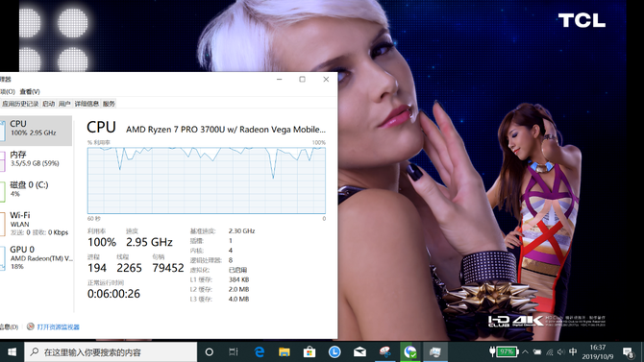Click the 打开资源监视器 link
The width and height of the screenshot is (644, 362).
click(x=58, y=327)
